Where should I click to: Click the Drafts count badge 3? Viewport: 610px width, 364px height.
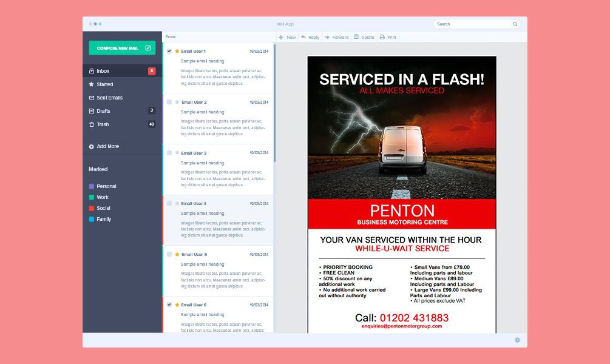[152, 110]
